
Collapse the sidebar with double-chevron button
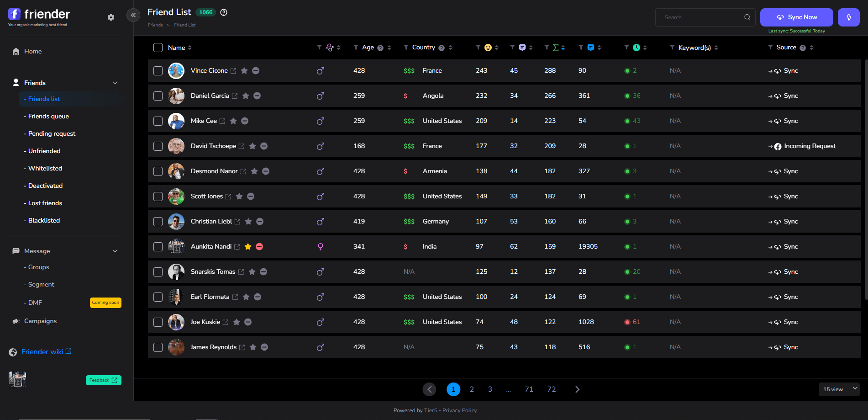point(133,15)
